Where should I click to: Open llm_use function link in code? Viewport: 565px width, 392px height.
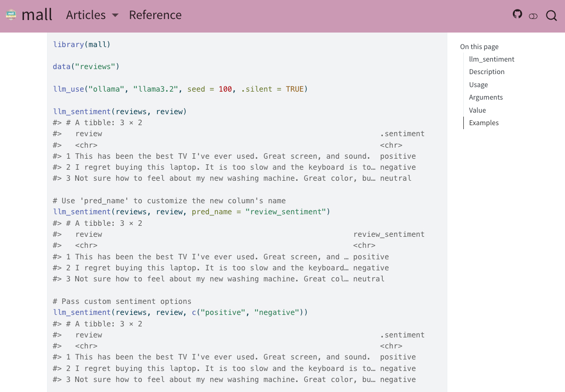pos(68,89)
